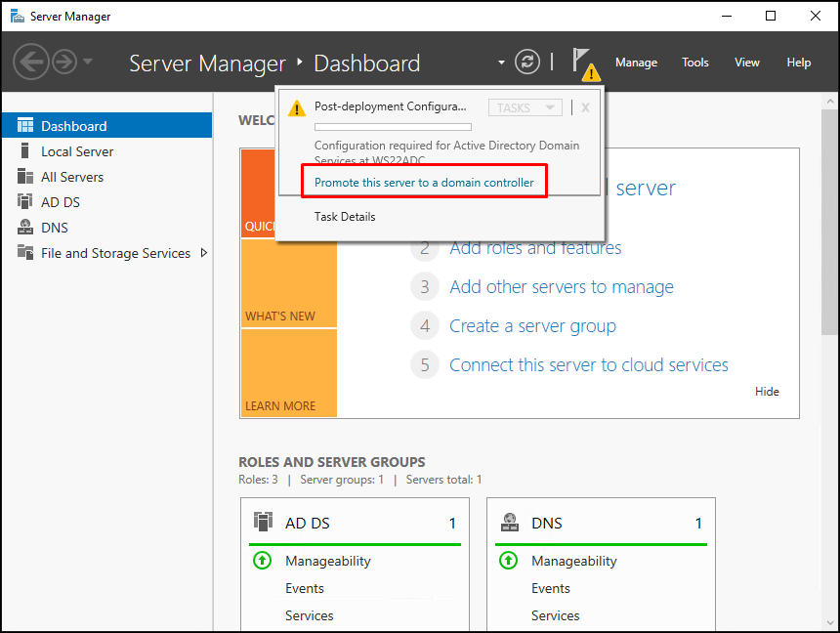This screenshot has width=840, height=633.
Task: Open the DNS role tile header
Action: tap(601, 523)
